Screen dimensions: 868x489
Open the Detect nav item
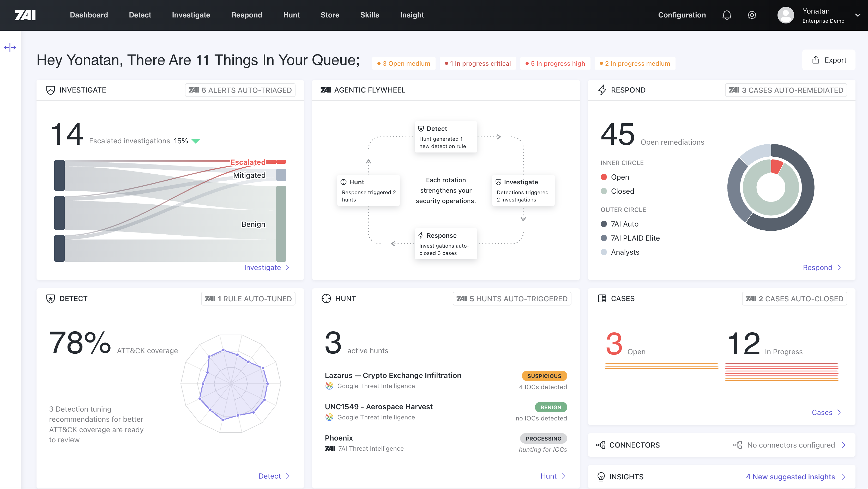click(140, 15)
